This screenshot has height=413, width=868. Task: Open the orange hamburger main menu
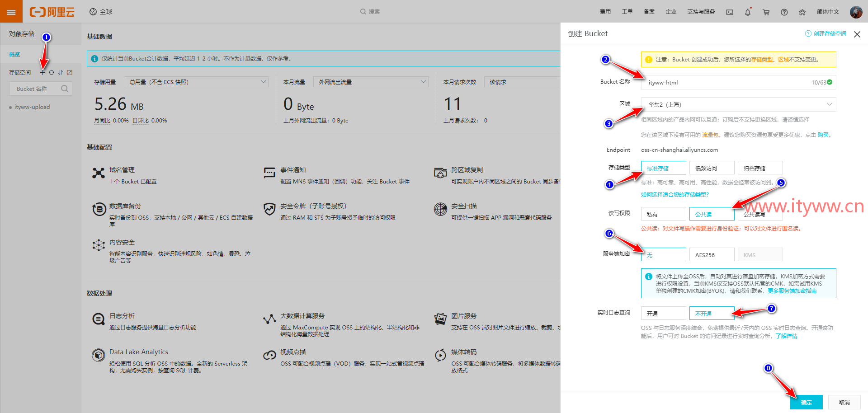(11, 12)
